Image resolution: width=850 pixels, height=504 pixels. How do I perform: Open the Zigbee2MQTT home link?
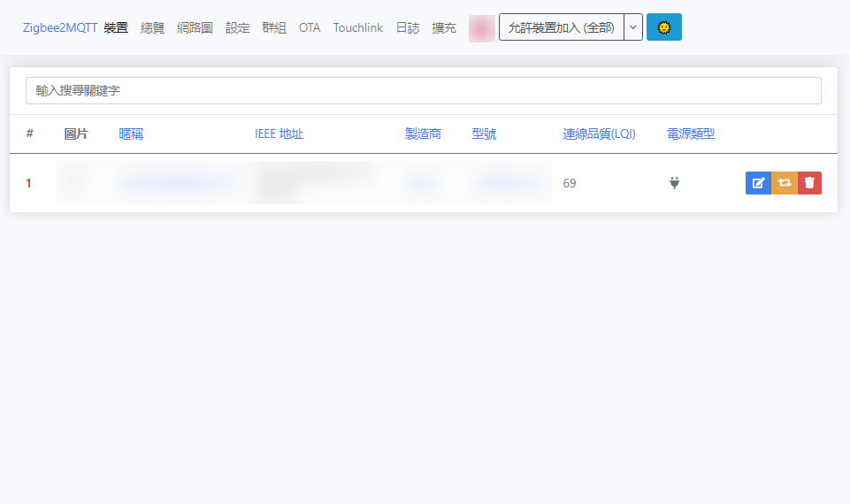(60, 27)
